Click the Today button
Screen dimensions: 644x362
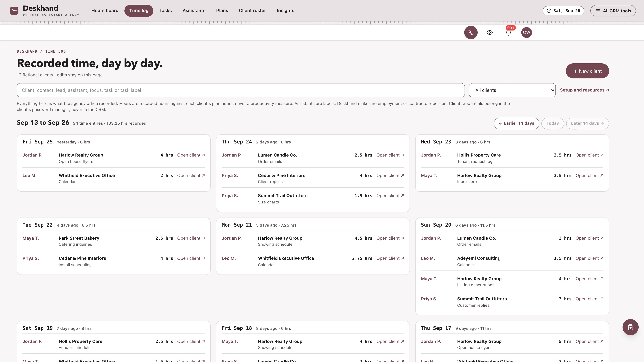(552, 123)
